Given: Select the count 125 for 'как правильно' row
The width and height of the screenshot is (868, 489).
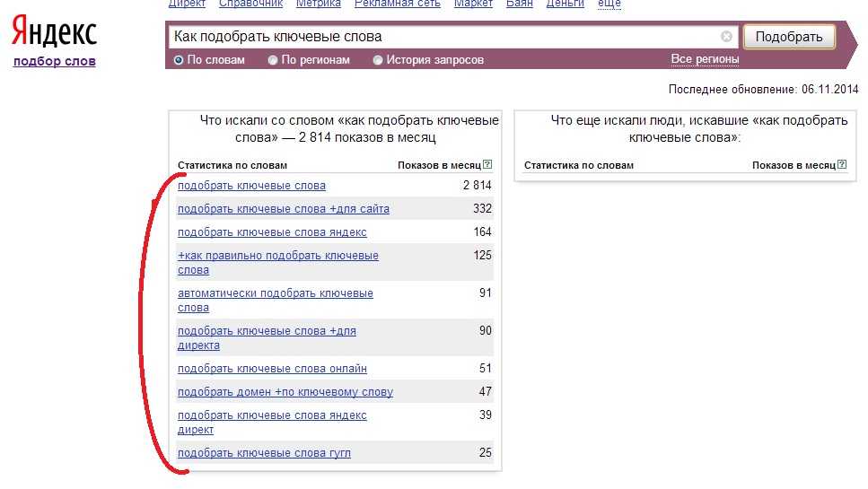Looking at the screenshot, I should click(x=482, y=255).
